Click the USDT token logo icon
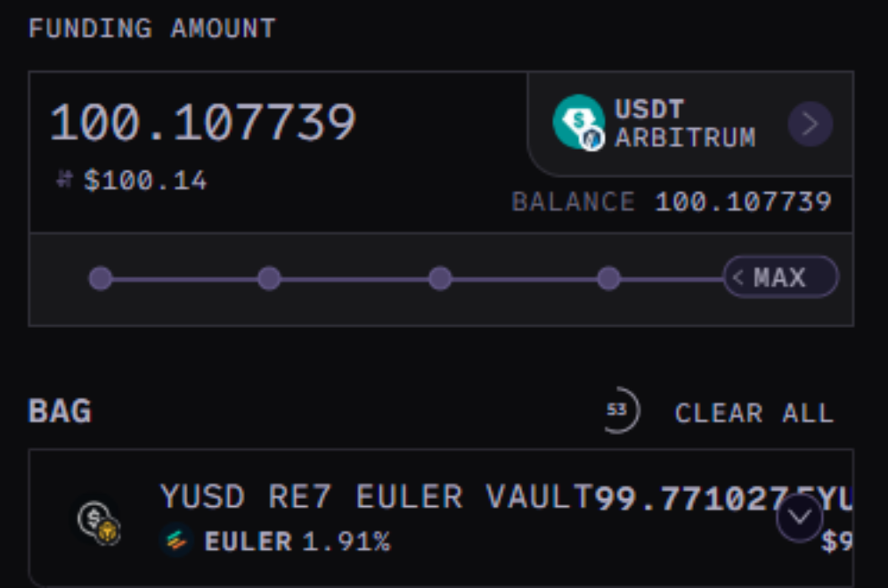 click(579, 121)
